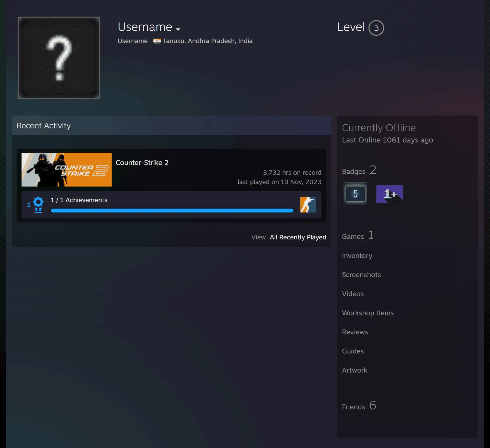Open the 1 / 1 Achievements link

coord(79,200)
